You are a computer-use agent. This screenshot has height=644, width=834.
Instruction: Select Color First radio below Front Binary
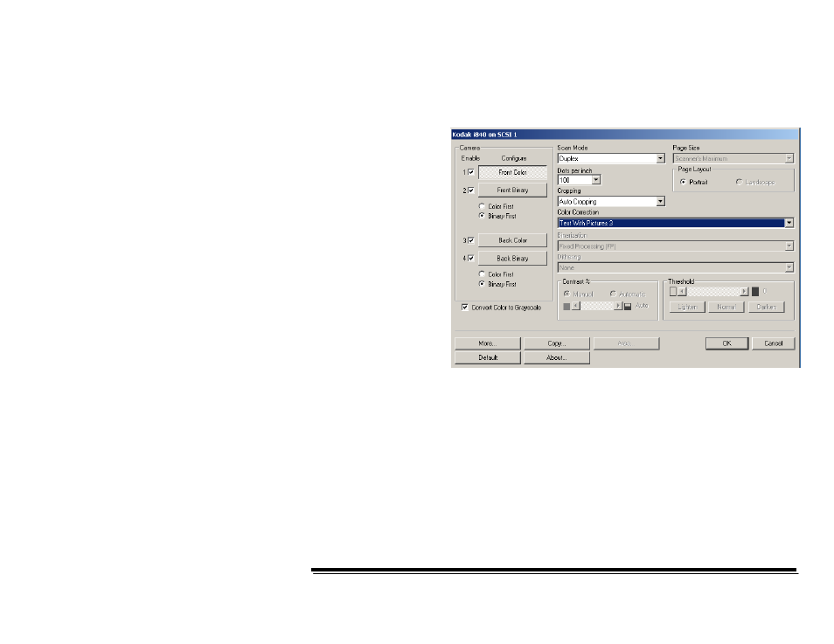point(482,206)
